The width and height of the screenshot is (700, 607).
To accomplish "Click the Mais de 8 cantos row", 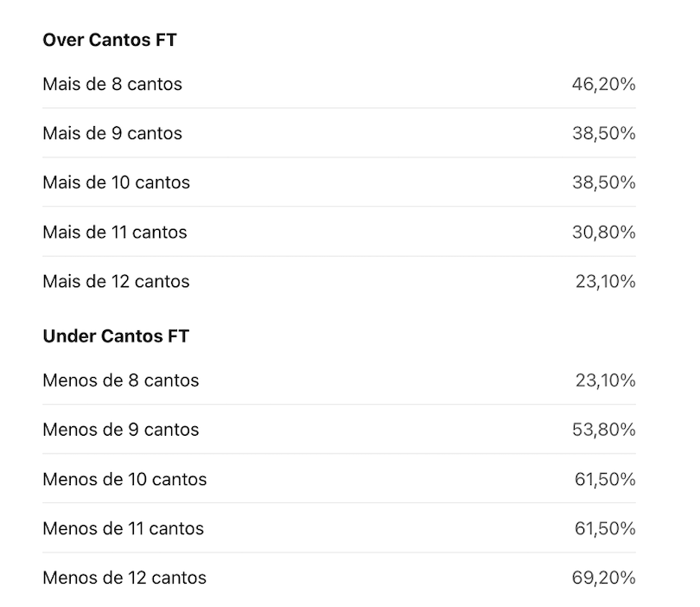I will tap(340, 84).
